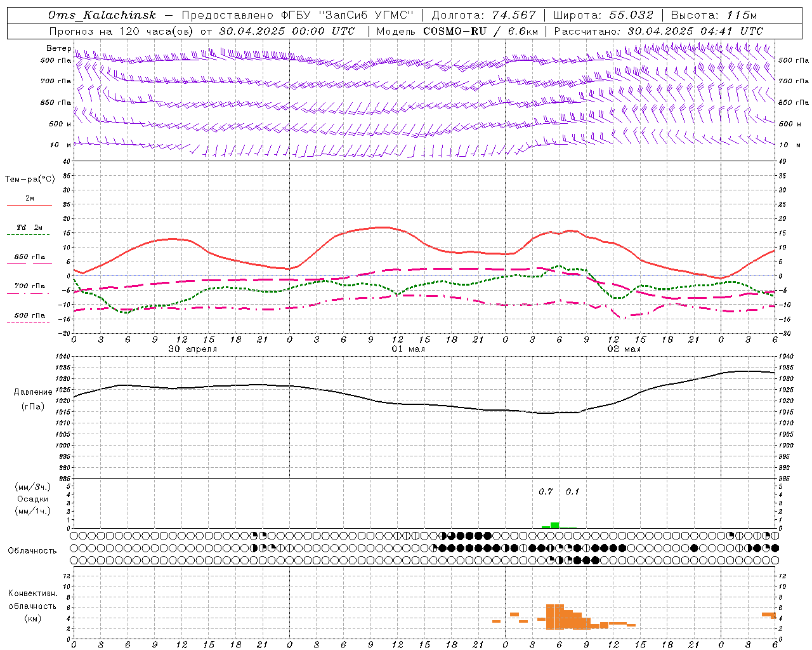812x650 pixels.
Task: Click the date label 01 мая
Action: pos(409,348)
